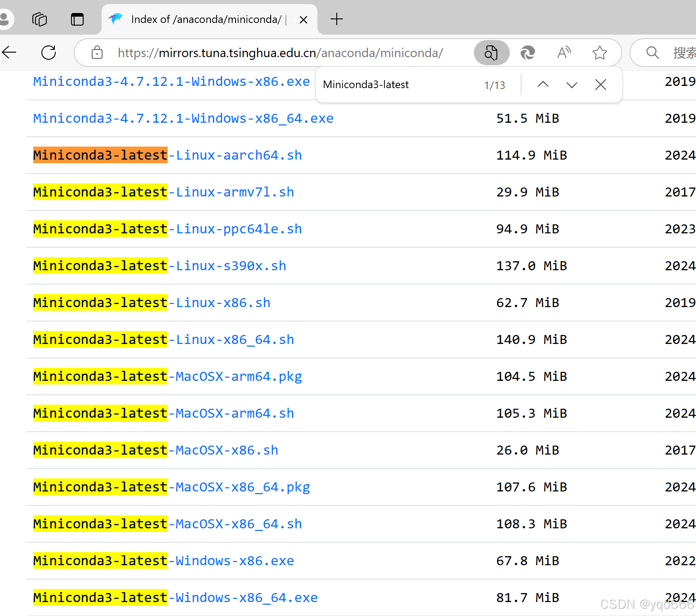Click the 108.3 MiB size cell
The width and height of the screenshot is (696, 616).
pyautogui.click(x=531, y=524)
